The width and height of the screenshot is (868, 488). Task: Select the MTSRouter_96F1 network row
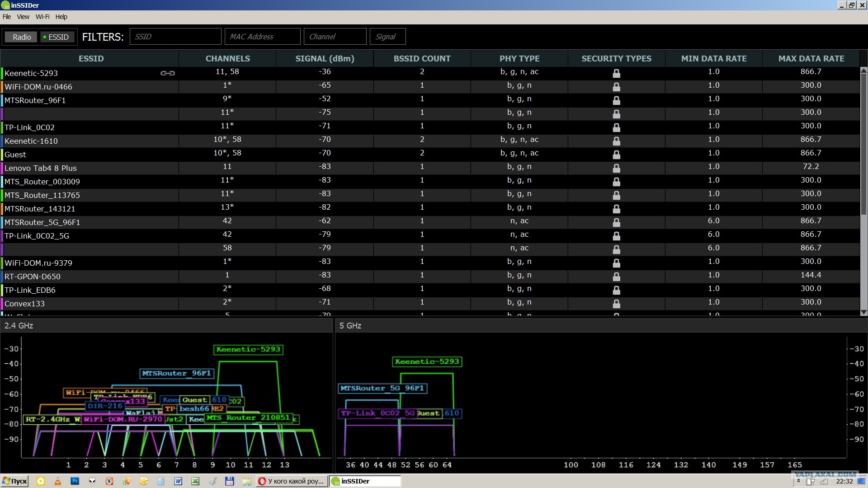click(430, 100)
